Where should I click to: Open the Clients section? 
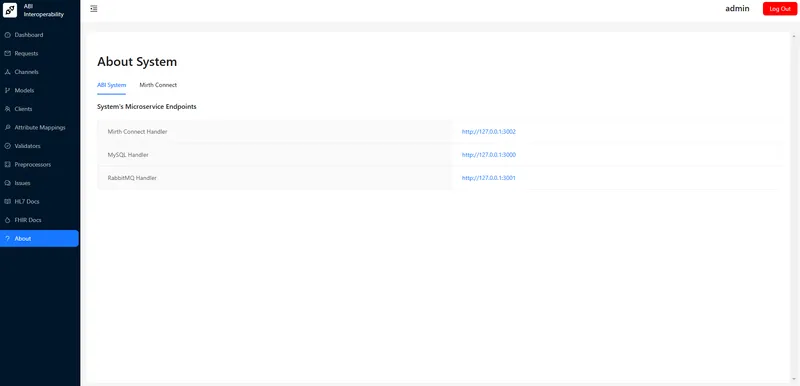pos(39,109)
